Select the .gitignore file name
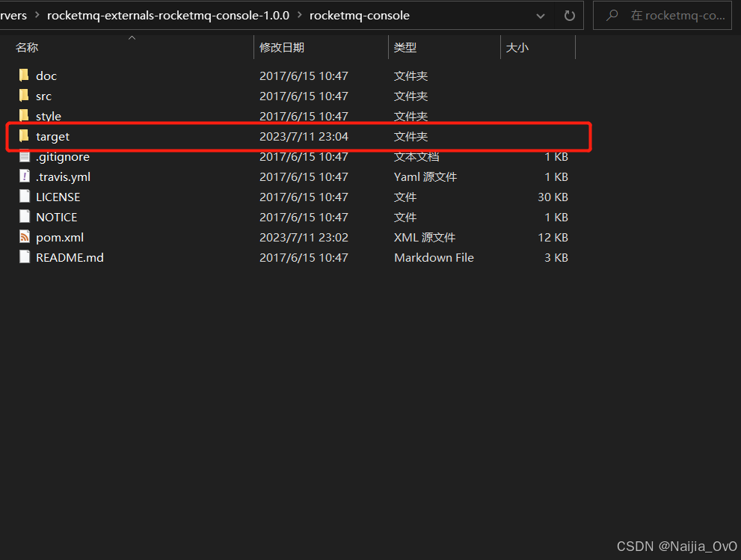The image size is (741, 560). tap(62, 157)
